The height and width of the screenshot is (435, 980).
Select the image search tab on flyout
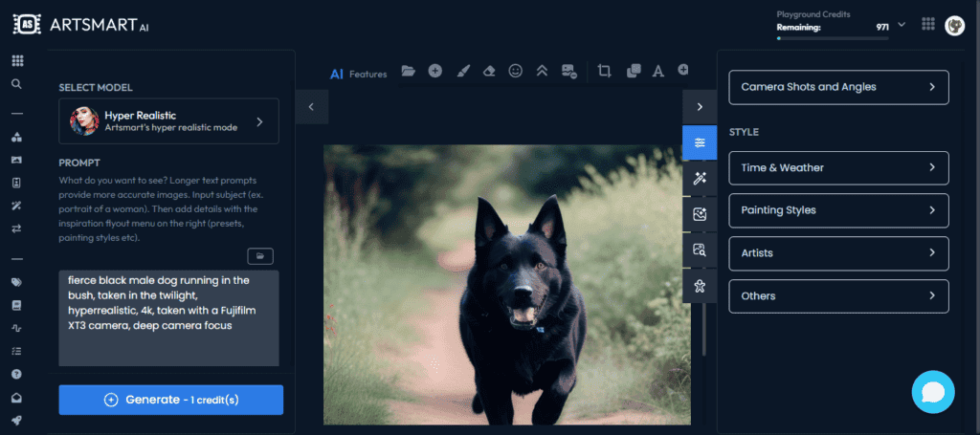tap(700, 250)
